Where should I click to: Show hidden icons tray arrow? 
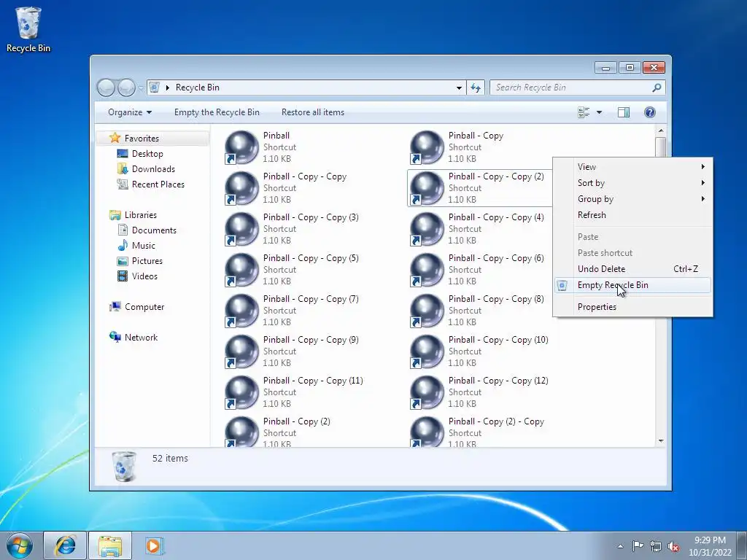620,546
